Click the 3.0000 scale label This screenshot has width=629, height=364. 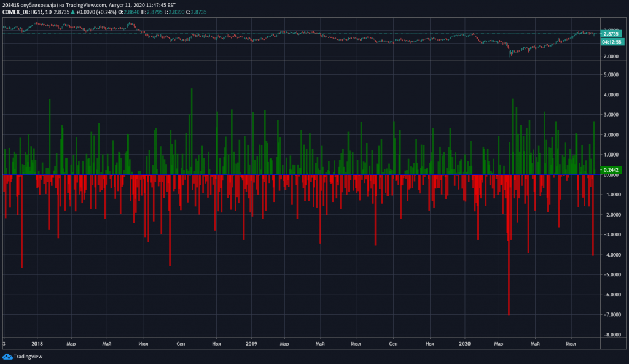pos(611,115)
